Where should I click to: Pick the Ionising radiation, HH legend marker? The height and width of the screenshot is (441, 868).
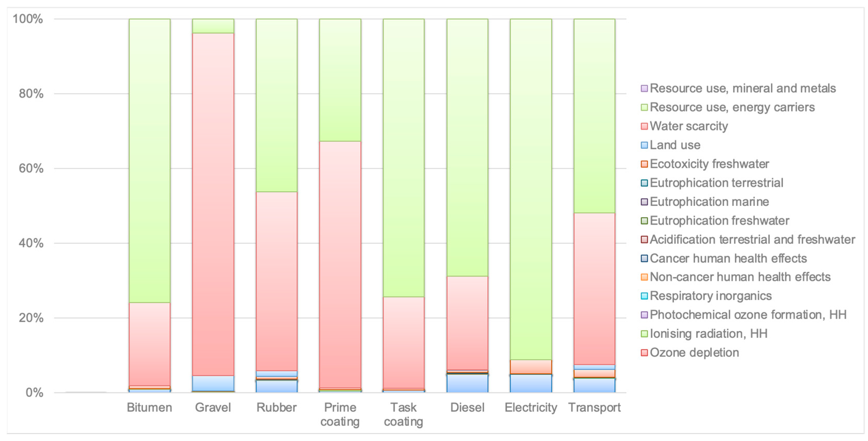[x=644, y=334]
